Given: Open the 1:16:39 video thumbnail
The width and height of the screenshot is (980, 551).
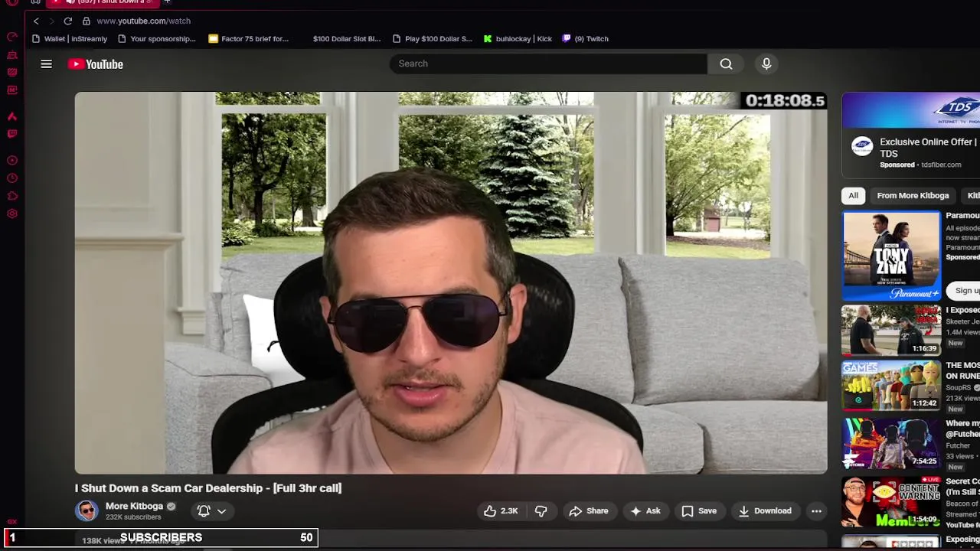Looking at the screenshot, I should 891,331.
